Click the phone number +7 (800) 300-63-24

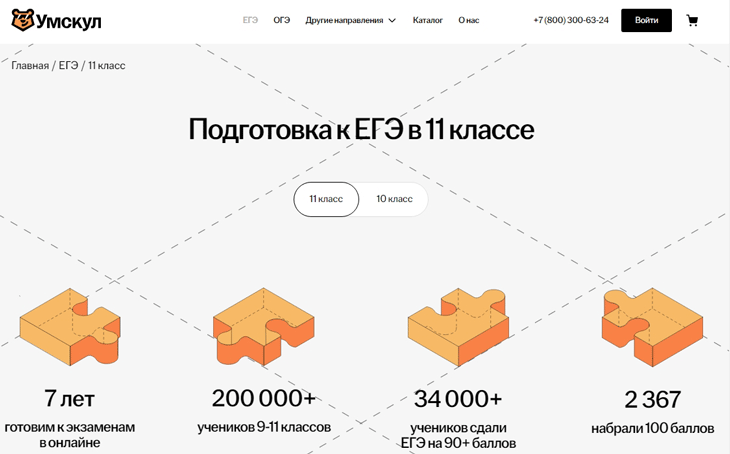571,20
